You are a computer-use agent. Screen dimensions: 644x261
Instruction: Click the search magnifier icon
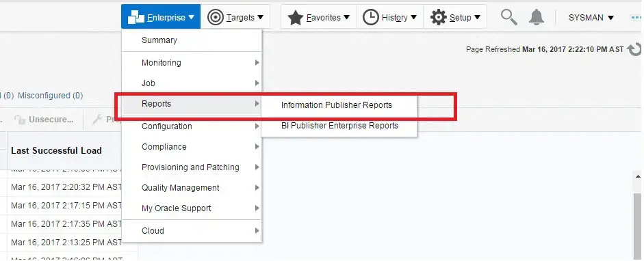click(509, 17)
